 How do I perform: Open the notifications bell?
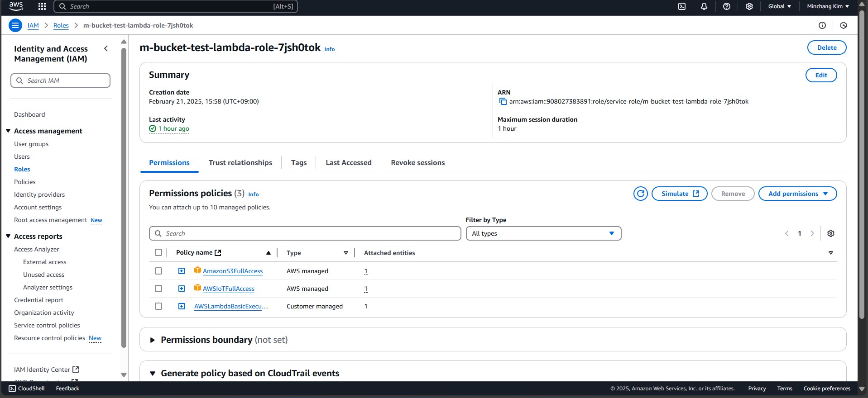pyautogui.click(x=704, y=6)
